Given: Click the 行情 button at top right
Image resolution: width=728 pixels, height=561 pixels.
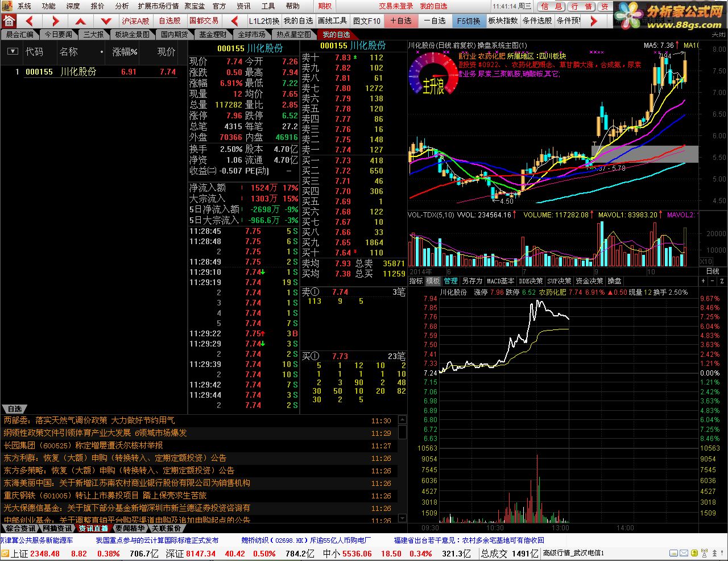Looking at the screenshot, I should [x=582, y=6].
